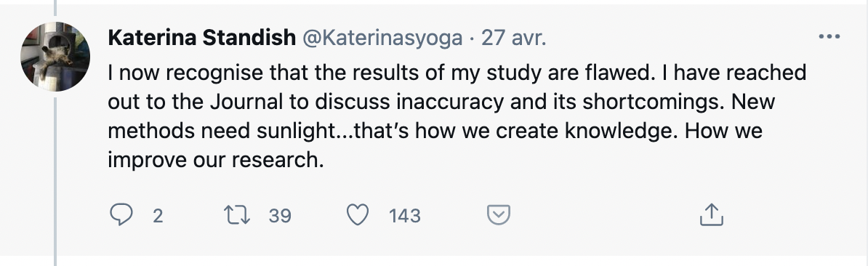Click the 'methods need sunlight' text line
The height and width of the screenshot is (266, 868).
[435, 132]
